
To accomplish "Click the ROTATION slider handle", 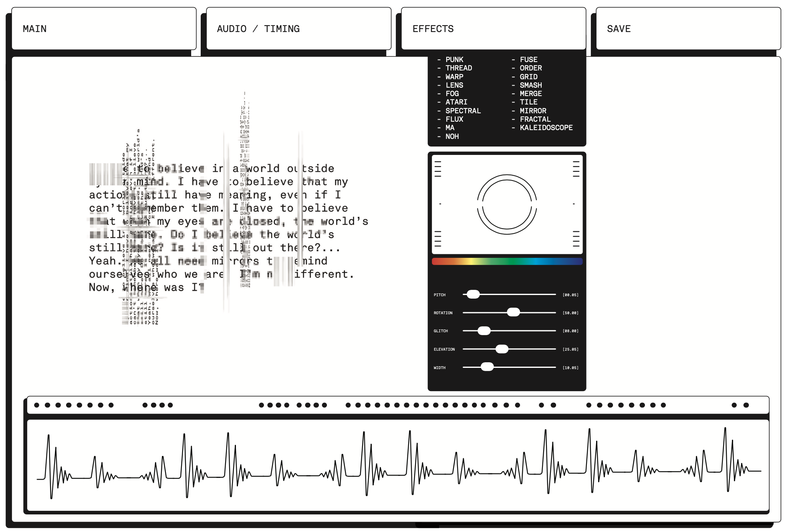I will pyautogui.click(x=513, y=313).
